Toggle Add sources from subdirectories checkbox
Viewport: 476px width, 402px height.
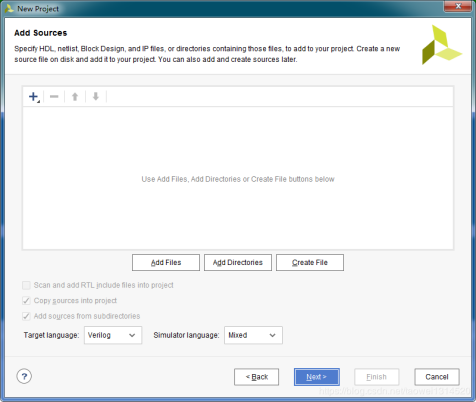click(x=26, y=316)
